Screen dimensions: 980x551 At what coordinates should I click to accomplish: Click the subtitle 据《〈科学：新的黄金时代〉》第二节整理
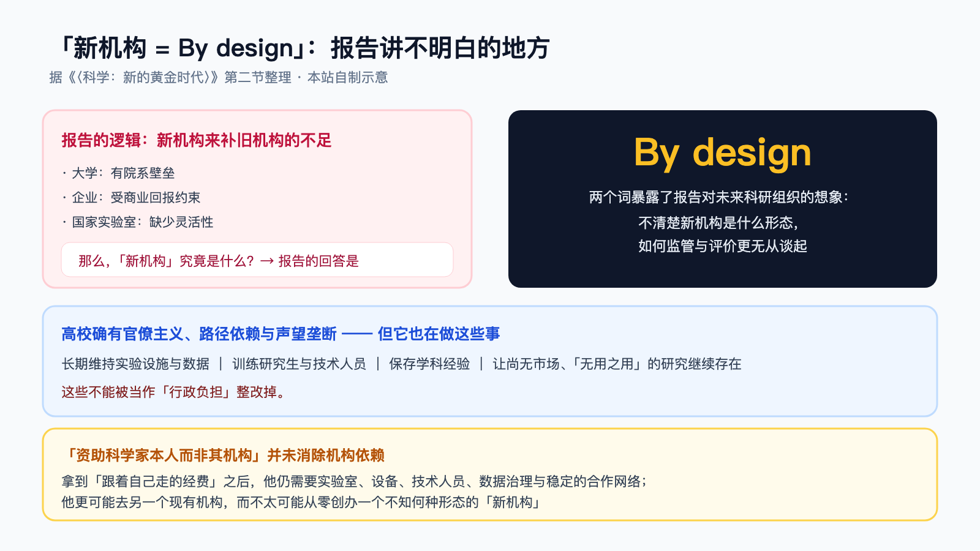click(x=170, y=77)
